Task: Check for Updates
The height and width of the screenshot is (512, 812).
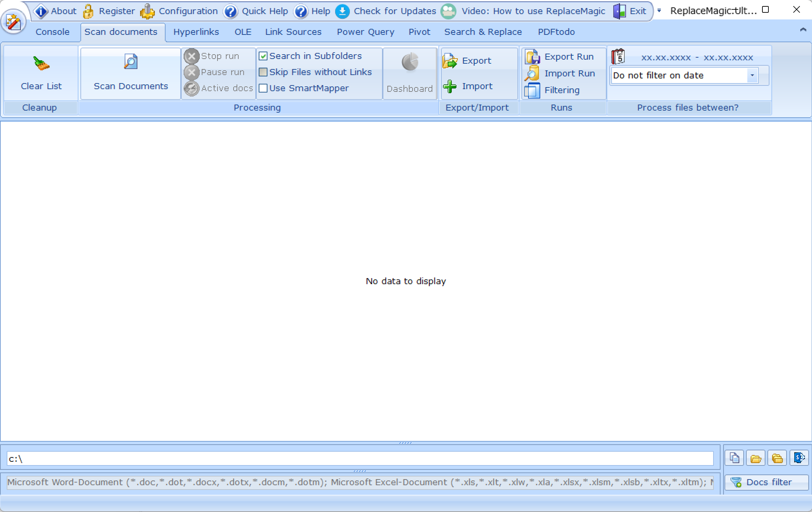Action: click(386, 11)
